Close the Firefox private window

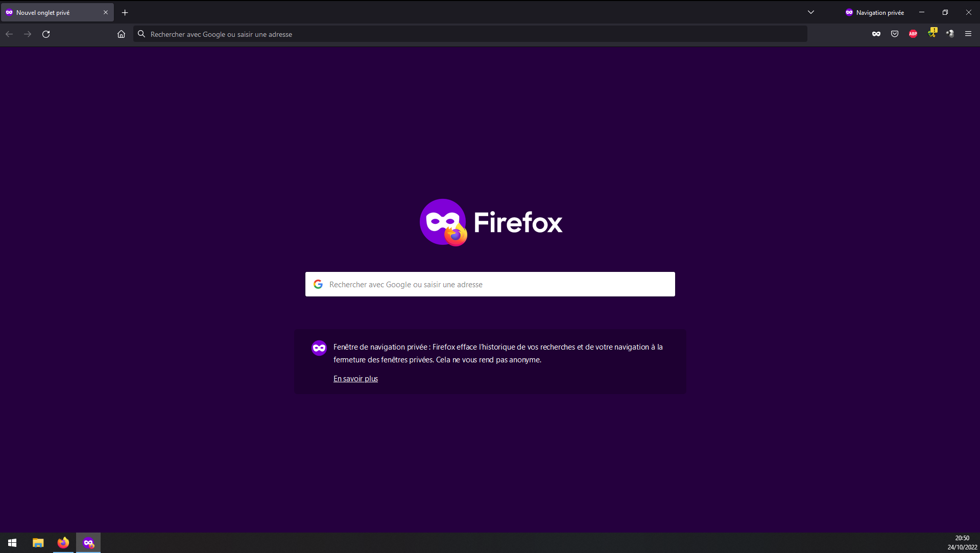968,12
